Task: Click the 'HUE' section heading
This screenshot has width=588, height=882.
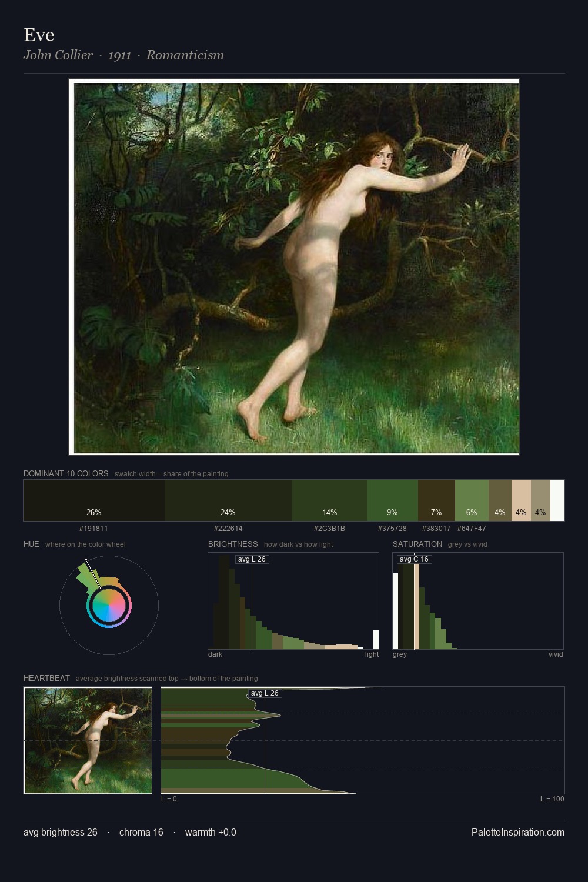Action: [x=31, y=544]
